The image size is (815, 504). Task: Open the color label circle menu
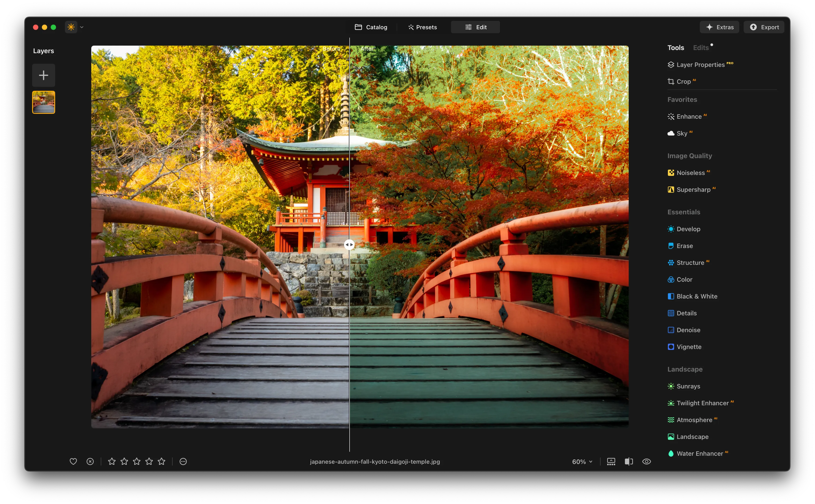pyautogui.click(x=183, y=461)
